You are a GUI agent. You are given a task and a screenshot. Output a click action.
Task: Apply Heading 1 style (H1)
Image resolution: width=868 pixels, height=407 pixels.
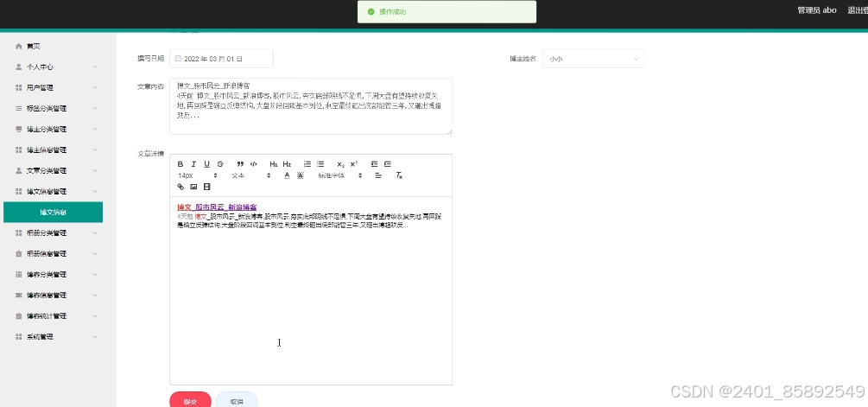(274, 164)
